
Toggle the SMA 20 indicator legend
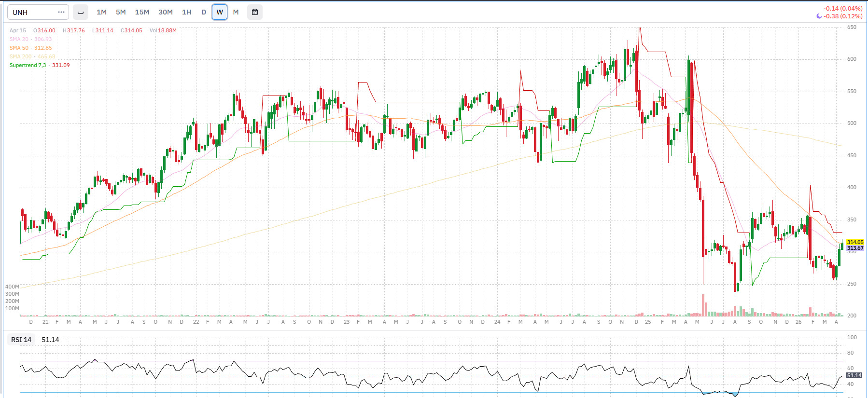coord(19,39)
